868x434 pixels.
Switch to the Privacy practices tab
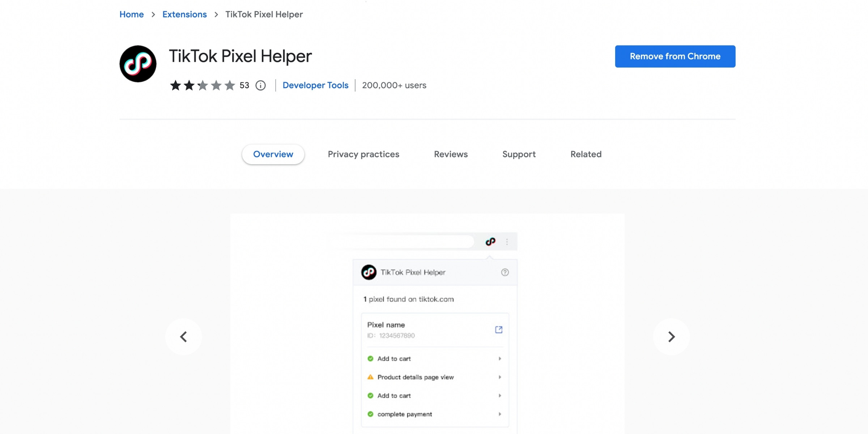[x=363, y=154]
